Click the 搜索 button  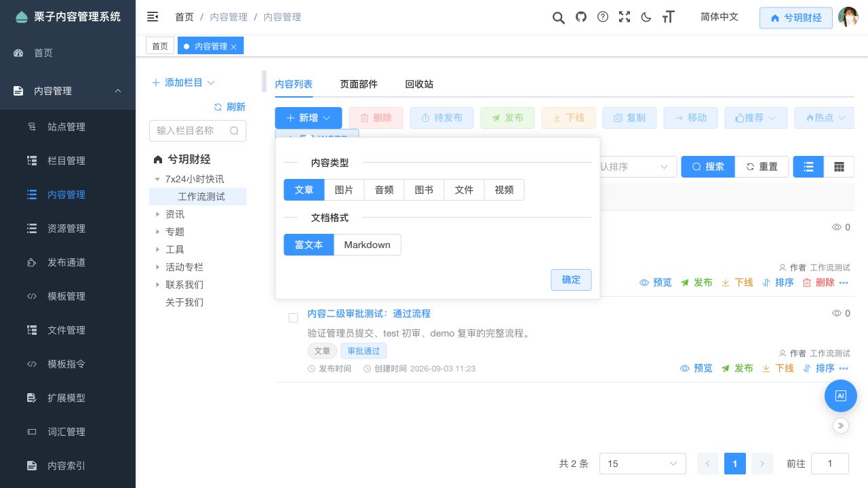708,167
